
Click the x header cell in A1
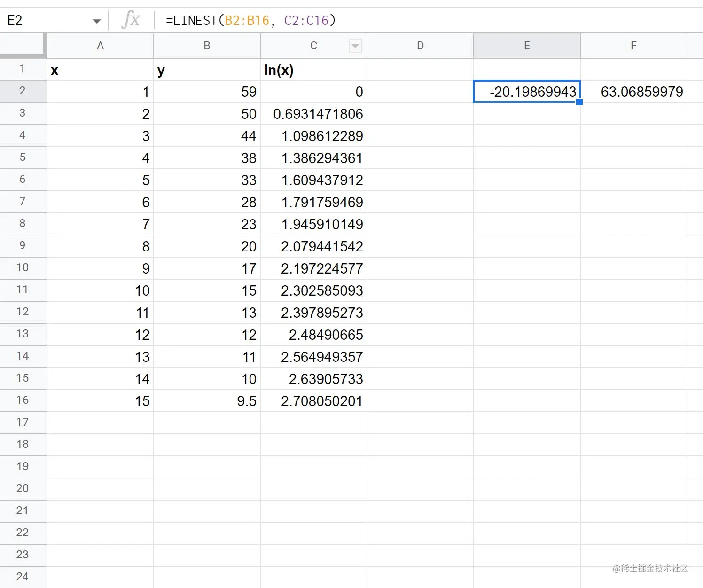click(100, 70)
